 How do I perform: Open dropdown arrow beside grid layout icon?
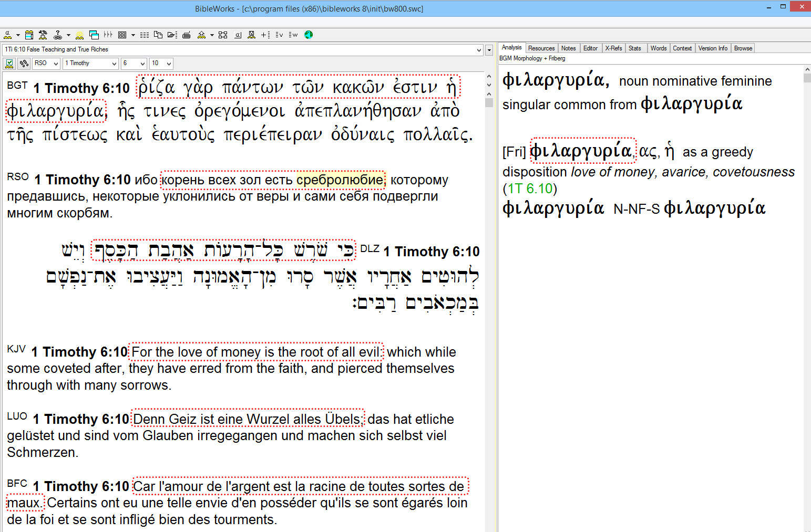[x=133, y=35]
